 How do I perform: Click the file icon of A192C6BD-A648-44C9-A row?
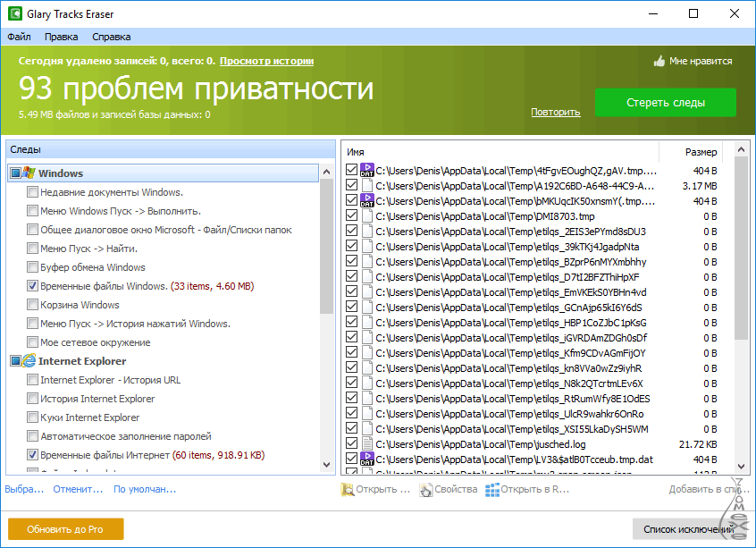point(367,185)
